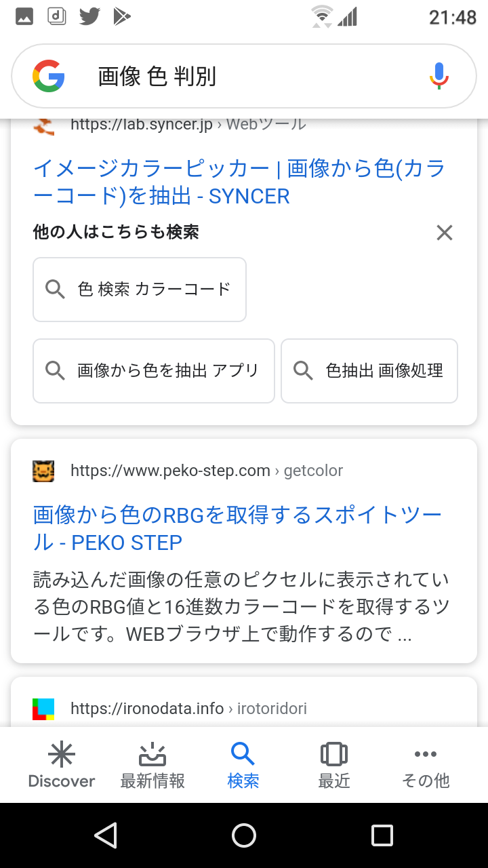Screen dimensions: 488x868
Task: Search suggestion '色 検索 カラーコード'
Action: click(140, 290)
